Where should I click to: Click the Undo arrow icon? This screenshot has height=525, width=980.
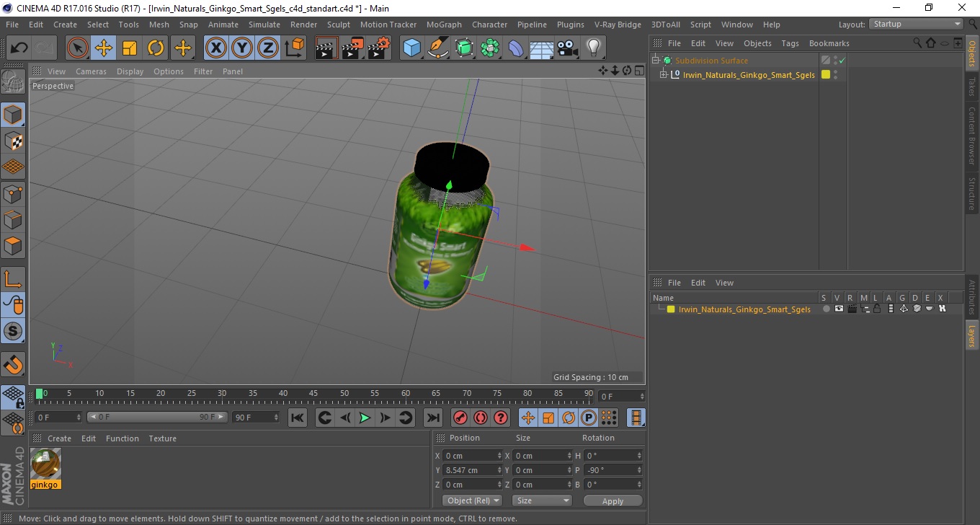click(19, 48)
